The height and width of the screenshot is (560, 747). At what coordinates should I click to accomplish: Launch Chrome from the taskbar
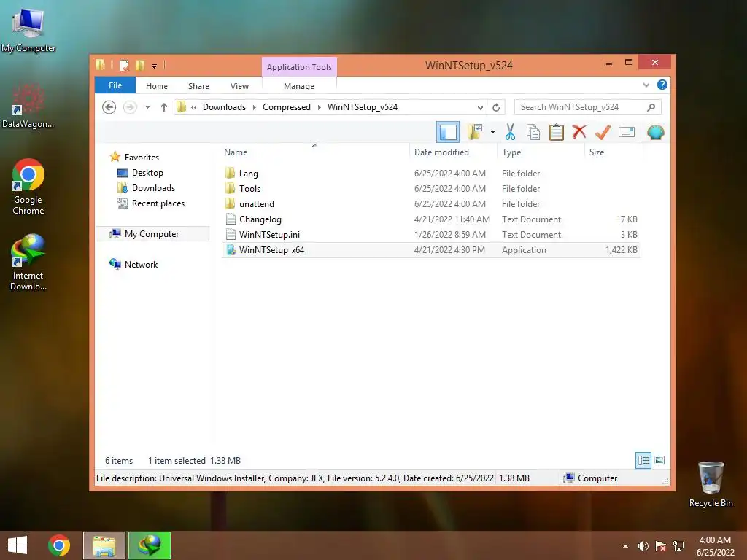point(59,545)
